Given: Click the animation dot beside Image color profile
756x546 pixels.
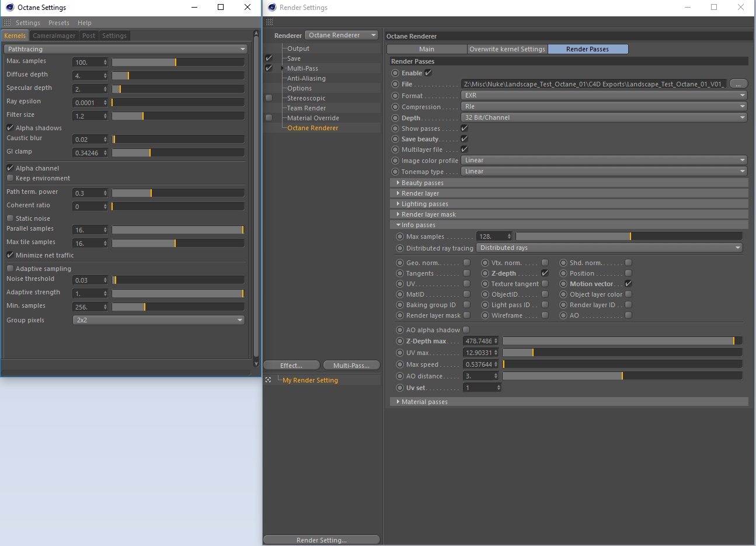Looking at the screenshot, I should point(395,161).
